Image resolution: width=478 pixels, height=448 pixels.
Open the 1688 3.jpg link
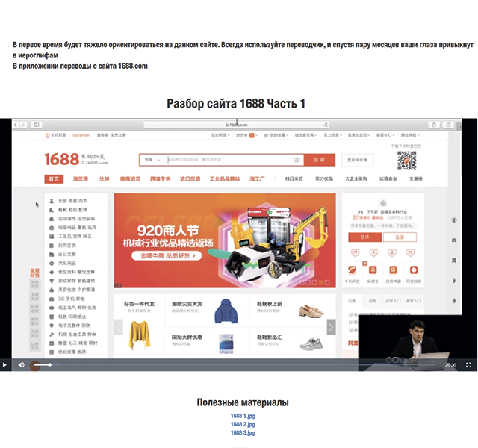(243, 432)
